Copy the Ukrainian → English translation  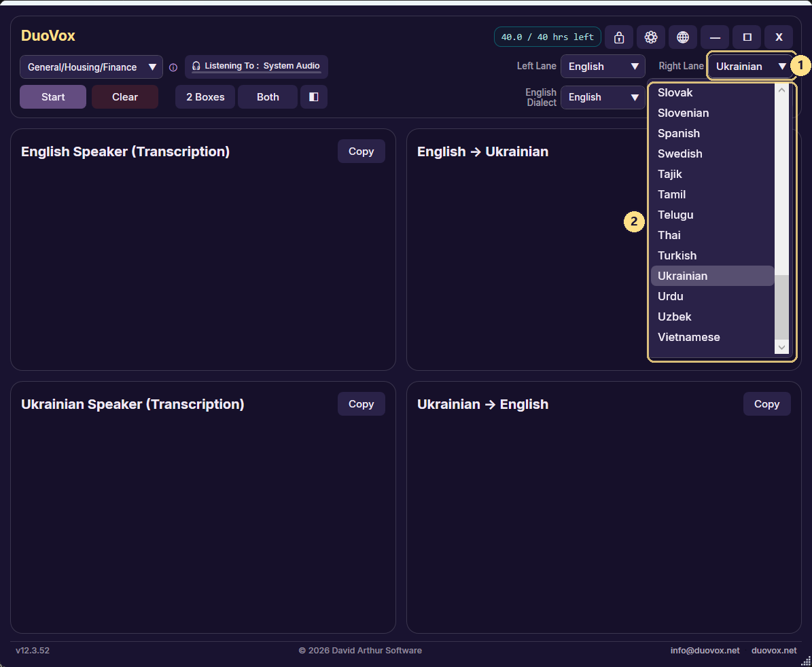[766, 403]
